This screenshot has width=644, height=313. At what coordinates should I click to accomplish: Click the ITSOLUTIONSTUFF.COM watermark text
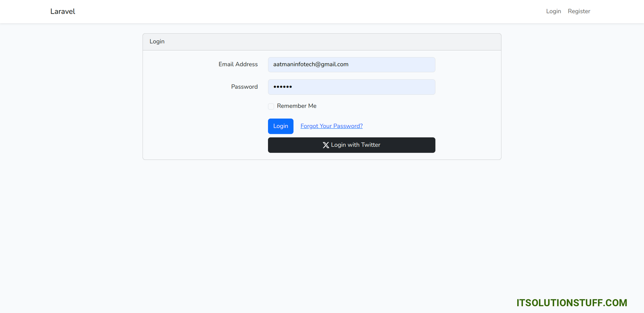coord(572,303)
